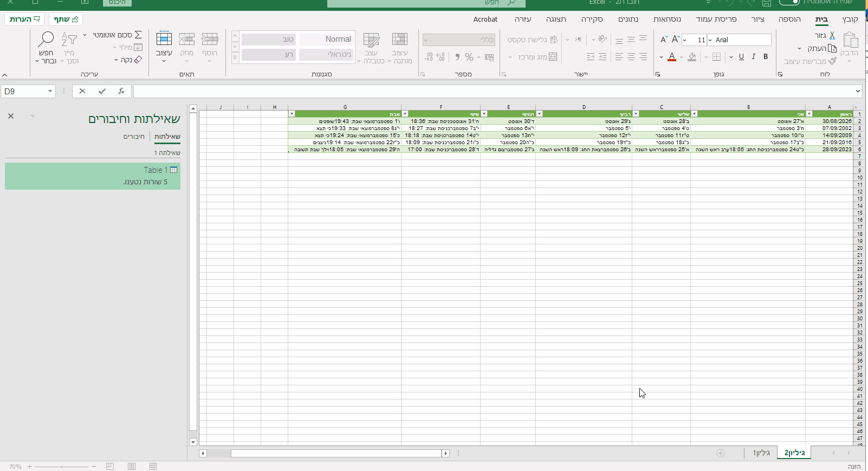Image resolution: width=868 pixels, height=471 pixels.
Task: Open filter dropdown on שבת column header
Action: click(292, 114)
